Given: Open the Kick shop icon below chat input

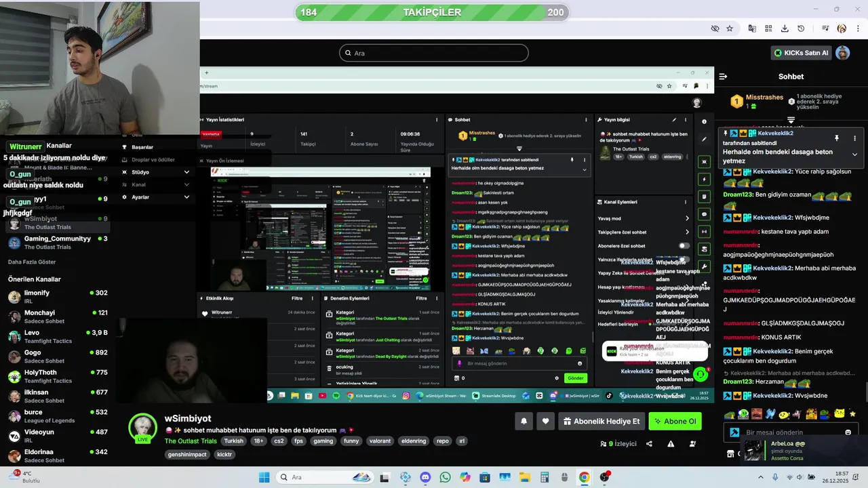Looking at the screenshot, I should [730, 453].
